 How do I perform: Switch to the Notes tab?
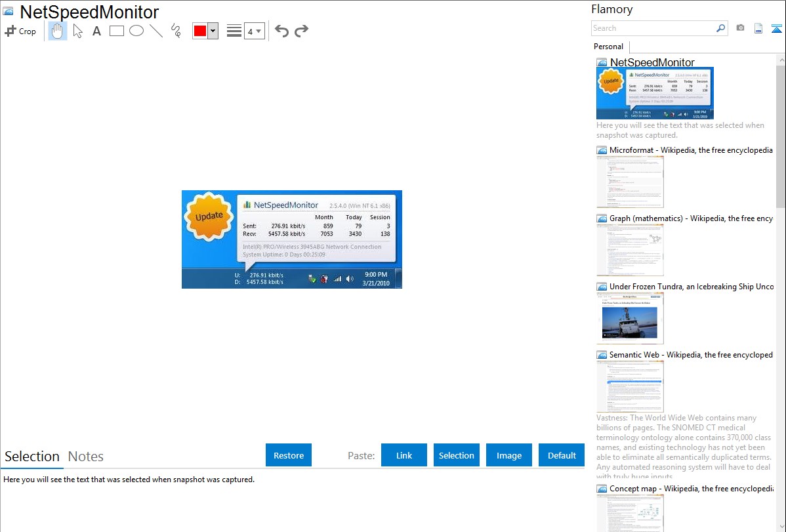[x=86, y=457]
